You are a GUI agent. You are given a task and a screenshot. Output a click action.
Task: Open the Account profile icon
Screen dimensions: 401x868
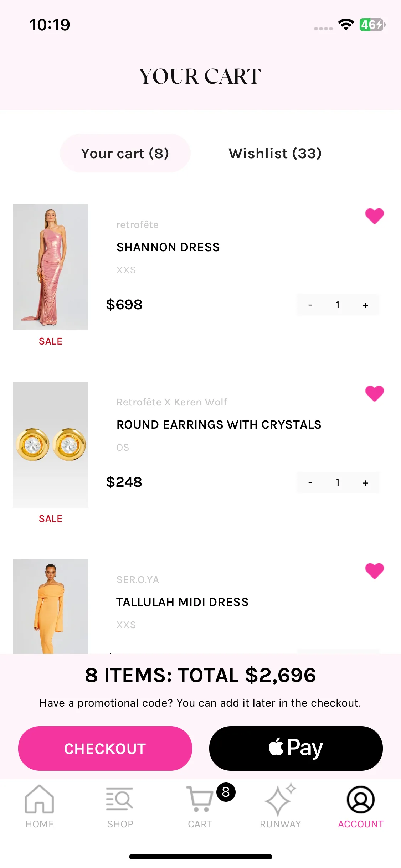pyautogui.click(x=361, y=799)
